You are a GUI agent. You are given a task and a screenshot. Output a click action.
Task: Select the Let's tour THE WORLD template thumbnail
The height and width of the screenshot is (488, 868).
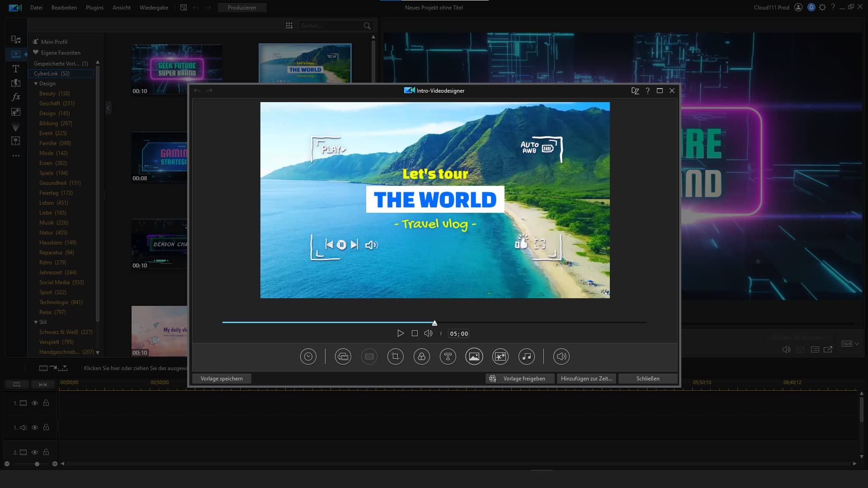(305, 63)
